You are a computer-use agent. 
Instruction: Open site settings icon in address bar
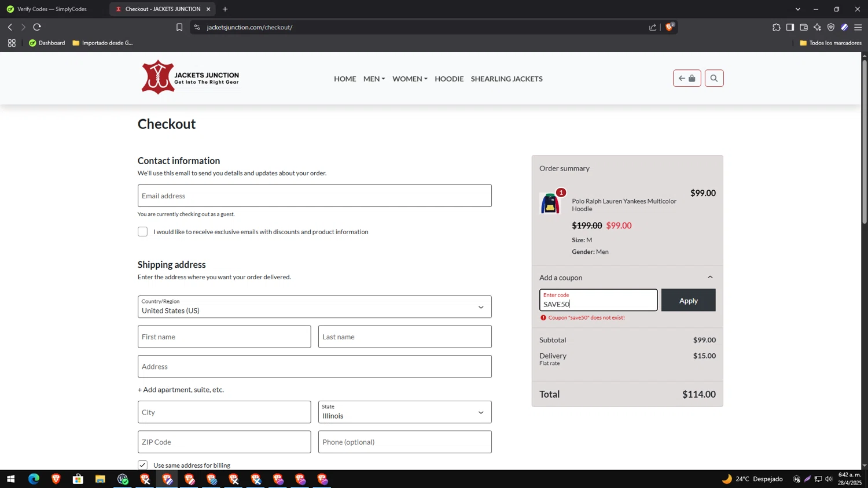(x=197, y=27)
